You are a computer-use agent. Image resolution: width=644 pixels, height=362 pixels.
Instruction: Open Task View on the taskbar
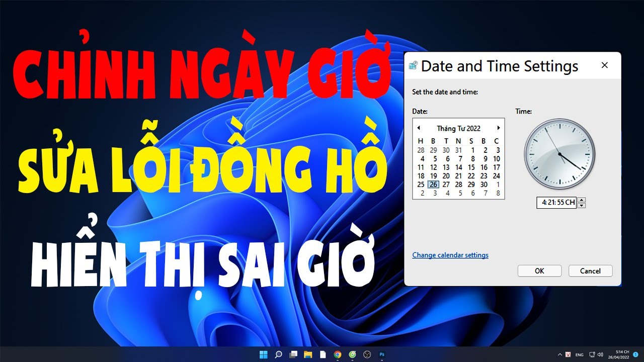[x=293, y=354]
